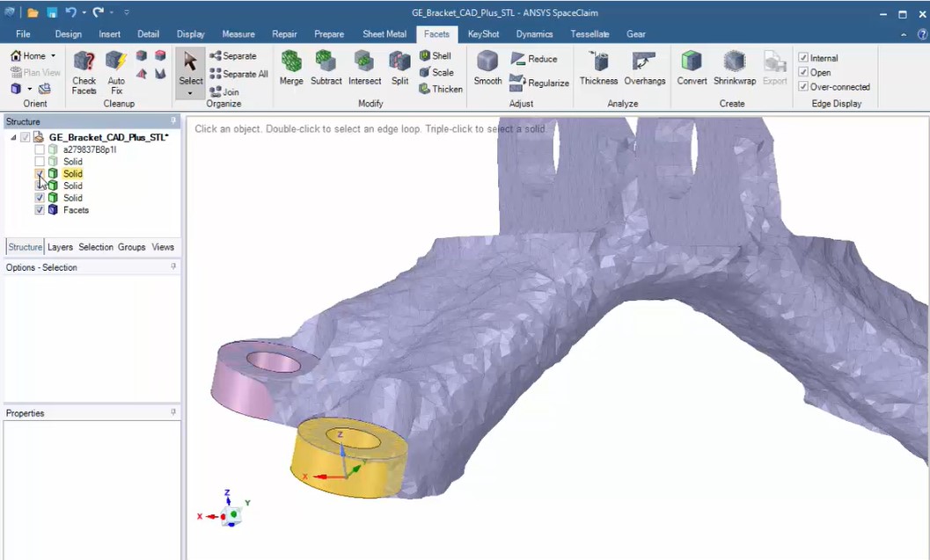The height and width of the screenshot is (560, 930).
Task: Open the Overhangs analysis tool
Action: tap(645, 69)
